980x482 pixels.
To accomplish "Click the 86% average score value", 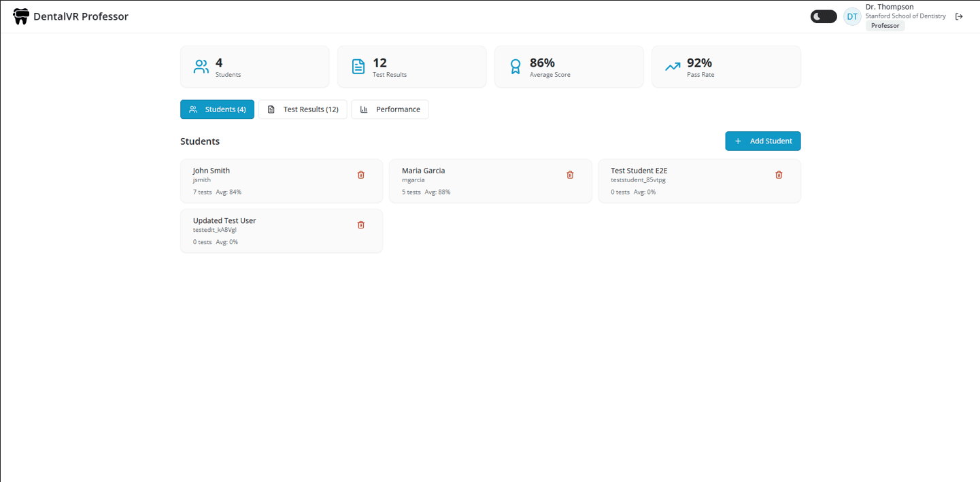I will [x=542, y=63].
